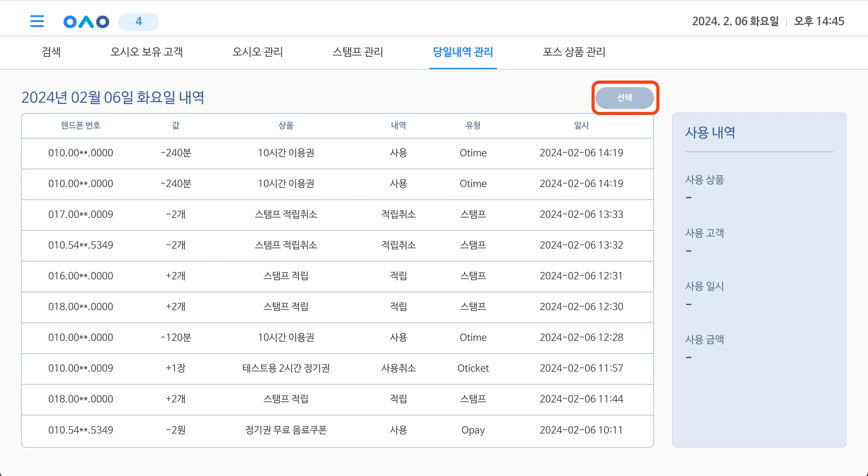The image size is (868, 476).
Task: Click the 사용 상품 label
Action: tap(705, 180)
